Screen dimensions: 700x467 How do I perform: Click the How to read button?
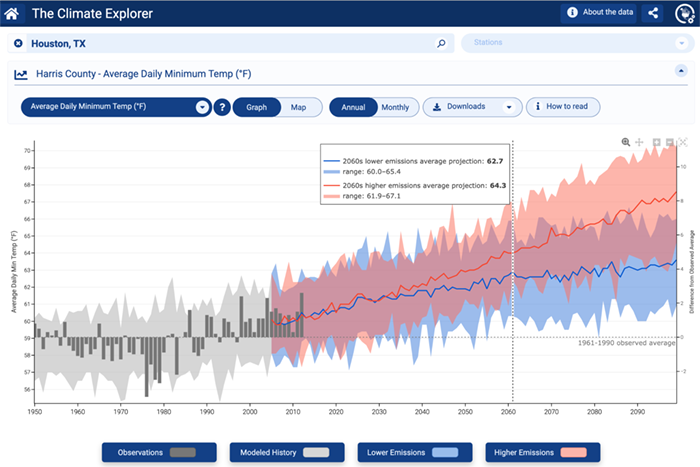(x=563, y=107)
